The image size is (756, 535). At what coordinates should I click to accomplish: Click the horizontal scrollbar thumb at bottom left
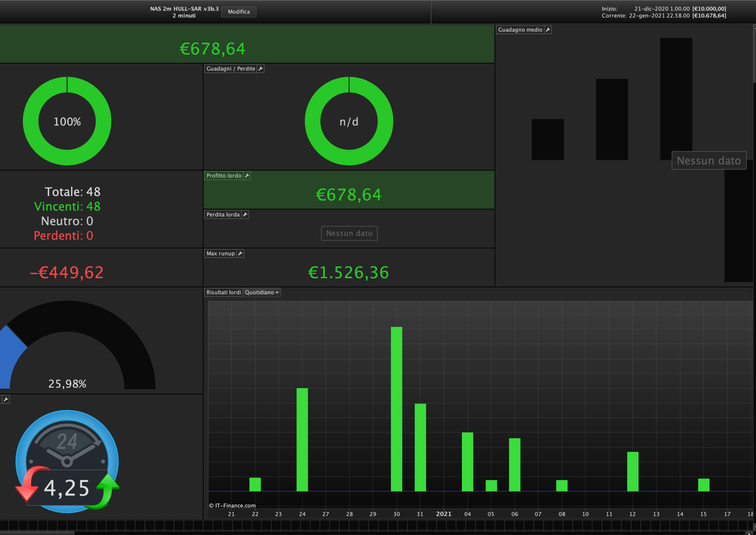[37, 533]
